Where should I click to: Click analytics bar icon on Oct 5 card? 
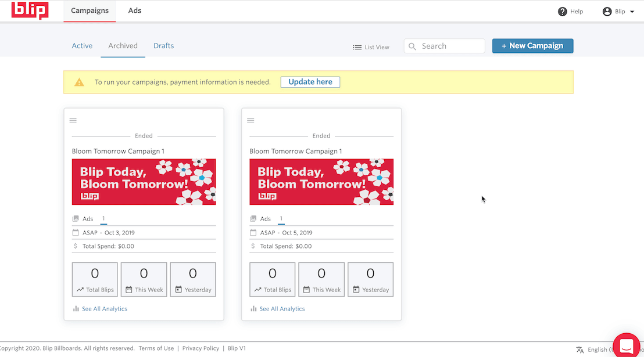click(x=253, y=309)
